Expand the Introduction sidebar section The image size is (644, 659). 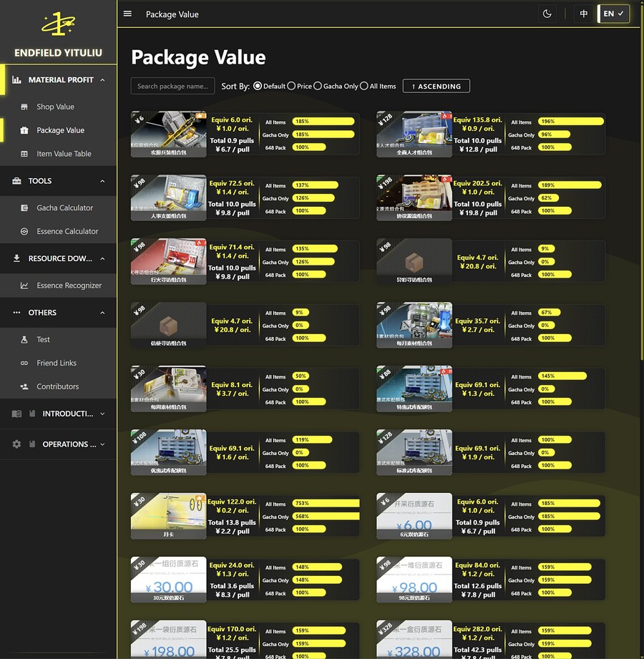[x=102, y=414]
